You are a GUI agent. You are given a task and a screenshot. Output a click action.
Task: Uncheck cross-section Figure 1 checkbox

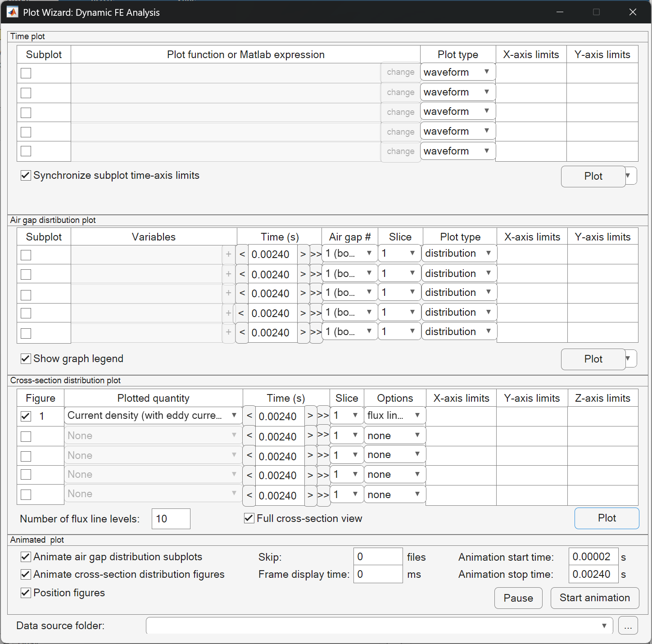(x=26, y=416)
